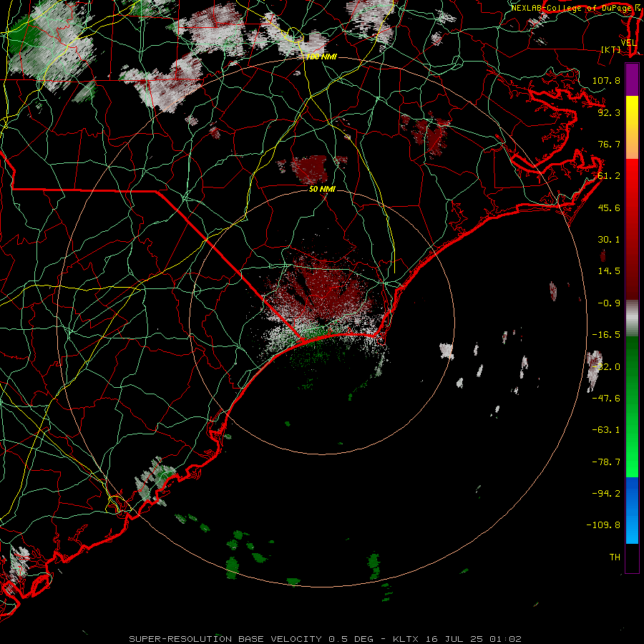This screenshot has width=644, height=644.
Task: Click the -94.2 legend value
Action: pyautogui.click(x=606, y=494)
